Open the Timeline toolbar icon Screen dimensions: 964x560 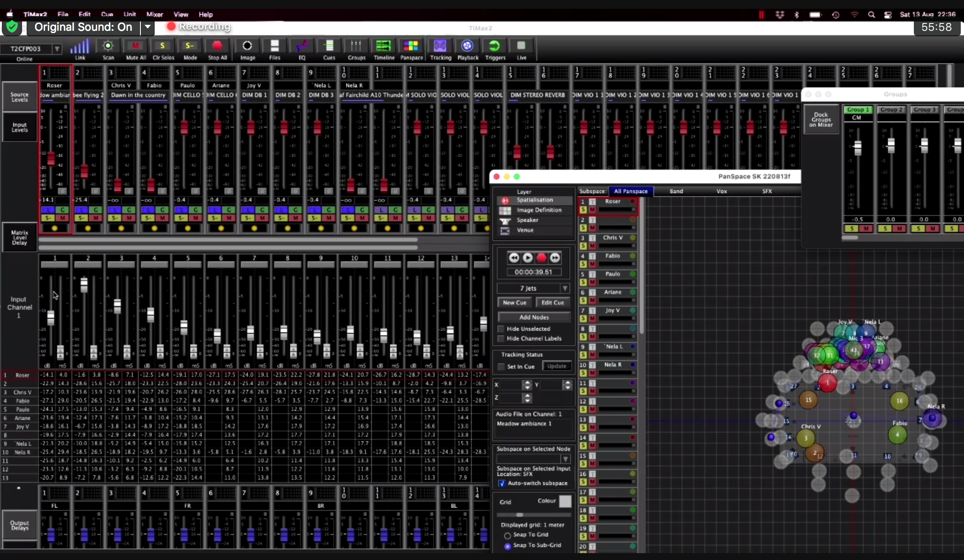pos(383,46)
